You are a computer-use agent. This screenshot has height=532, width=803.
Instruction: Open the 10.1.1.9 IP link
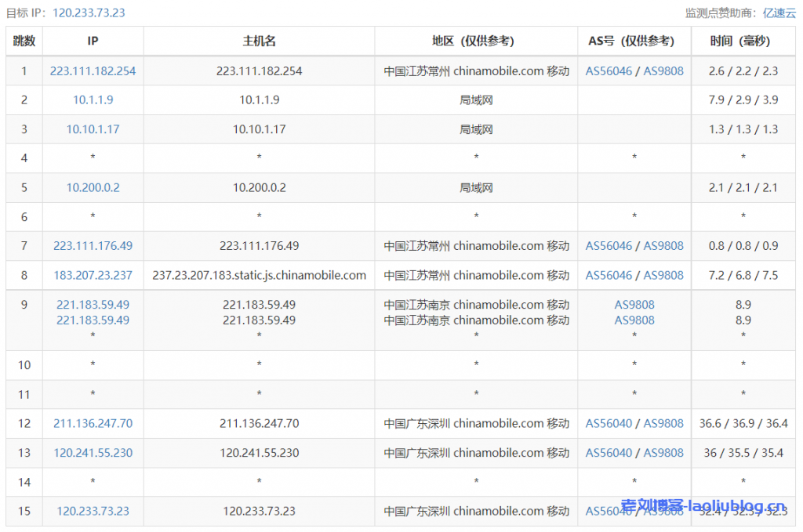pos(93,100)
